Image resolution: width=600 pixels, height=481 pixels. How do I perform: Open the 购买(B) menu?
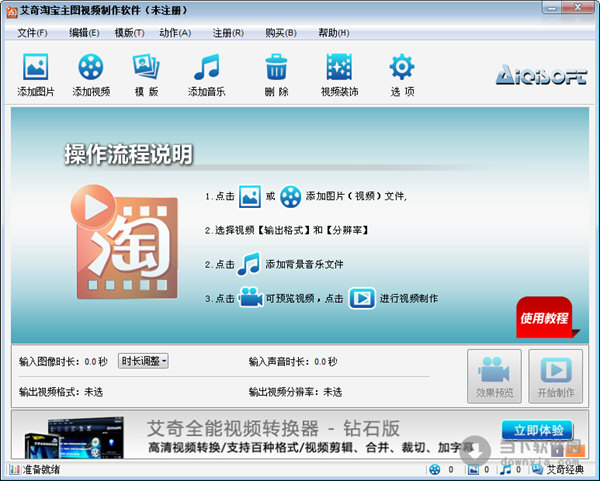281,33
